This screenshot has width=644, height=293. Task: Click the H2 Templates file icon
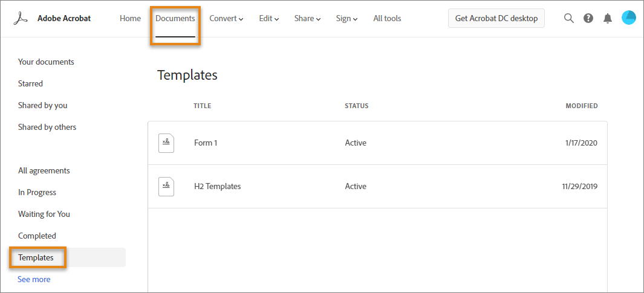pos(166,187)
